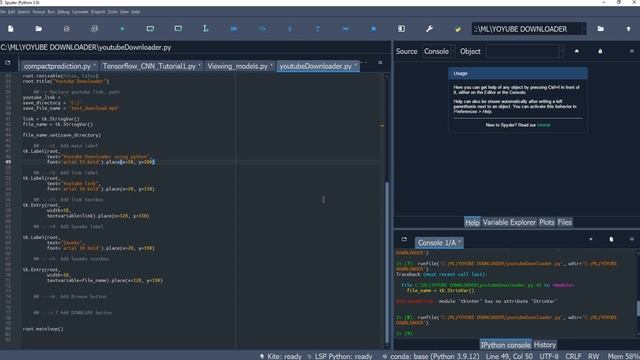Expand the working directory path dropdown
The height and width of the screenshot is (360, 640).
point(584,29)
